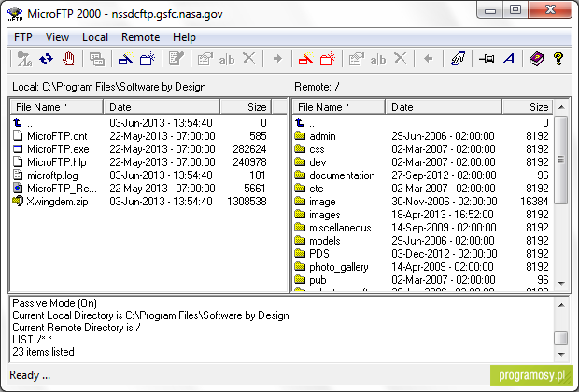
Task: Select MicroFTP.hlp in local list
Action: click(x=49, y=162)
